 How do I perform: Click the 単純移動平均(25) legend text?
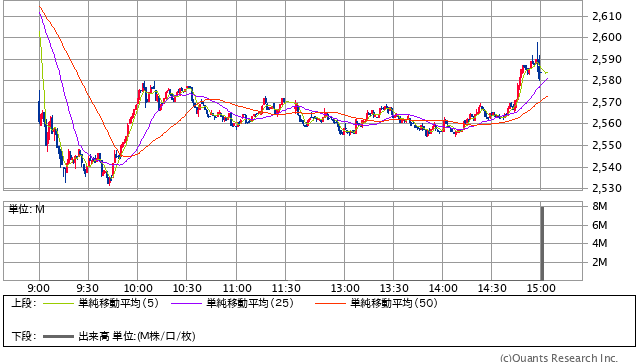[250, 303]
